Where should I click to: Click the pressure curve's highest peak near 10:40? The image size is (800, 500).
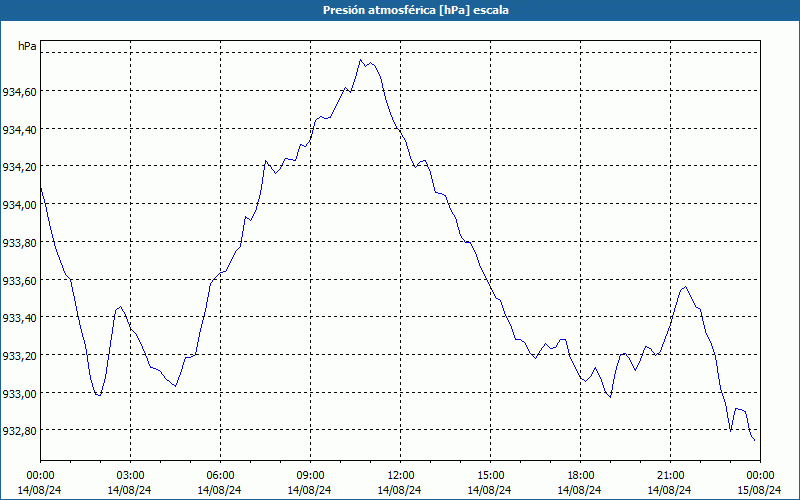tap(360, 60)
